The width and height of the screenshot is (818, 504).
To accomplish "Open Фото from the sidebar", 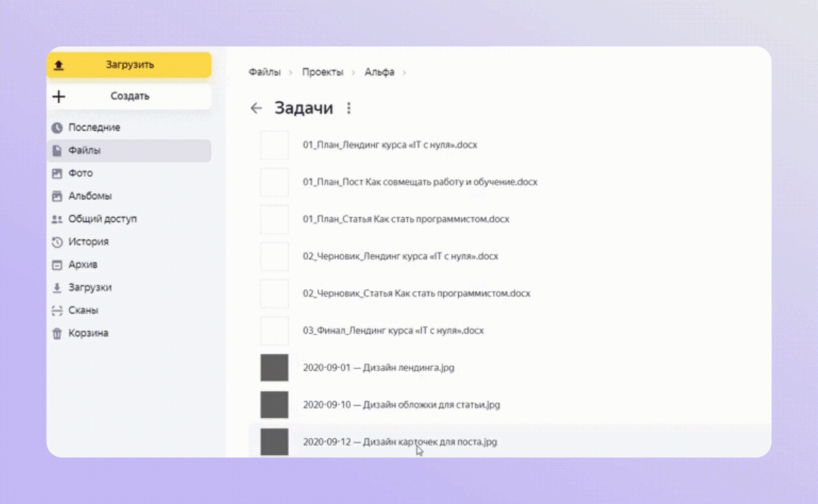I will 58,173.
